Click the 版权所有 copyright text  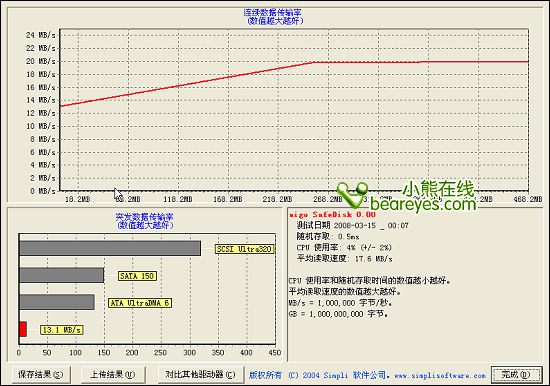(x=265, y=375)
